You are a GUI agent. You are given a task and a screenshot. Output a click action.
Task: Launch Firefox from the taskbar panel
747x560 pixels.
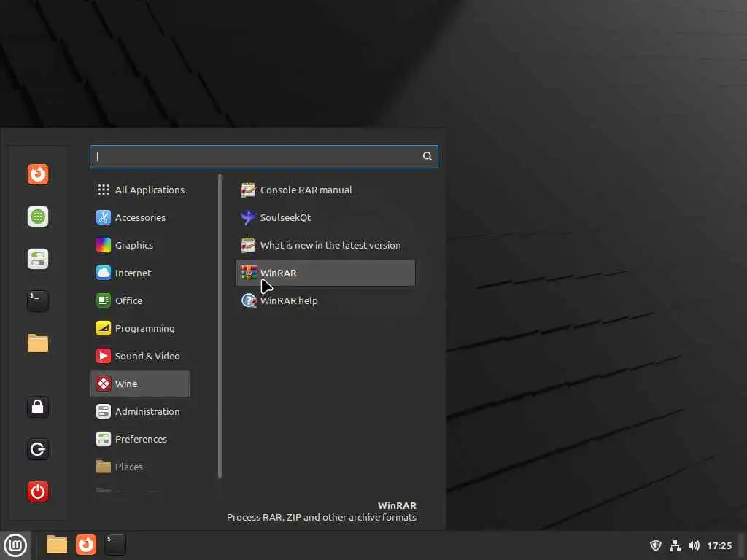tap(86, 545)
